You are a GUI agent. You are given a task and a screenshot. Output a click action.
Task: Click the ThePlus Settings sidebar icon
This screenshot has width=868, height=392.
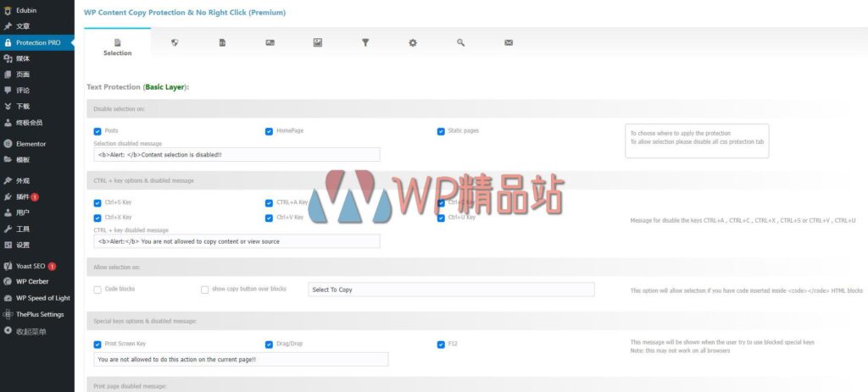coord(7,314)
